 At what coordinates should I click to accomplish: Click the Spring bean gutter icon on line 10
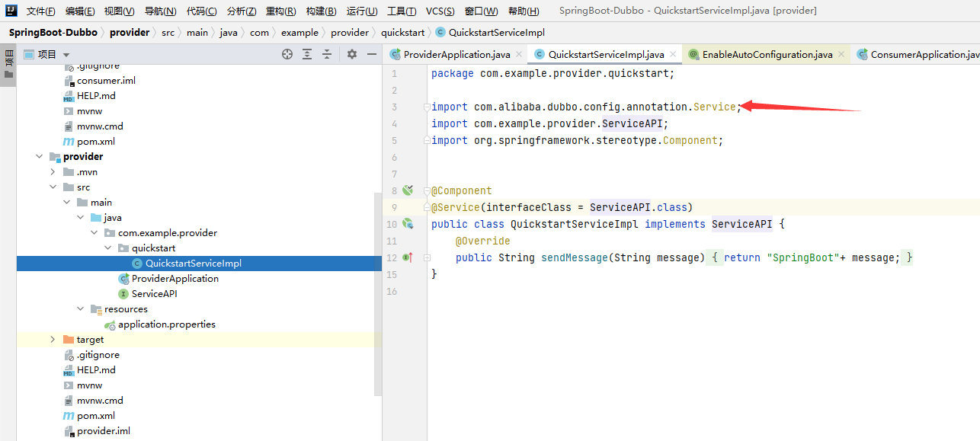click(x=408, y=224)
